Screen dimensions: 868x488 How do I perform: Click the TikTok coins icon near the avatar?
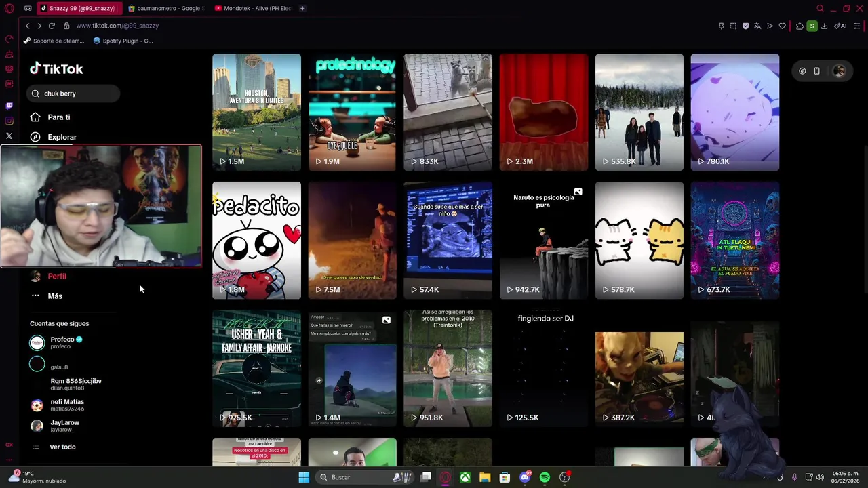coord(802,71)
